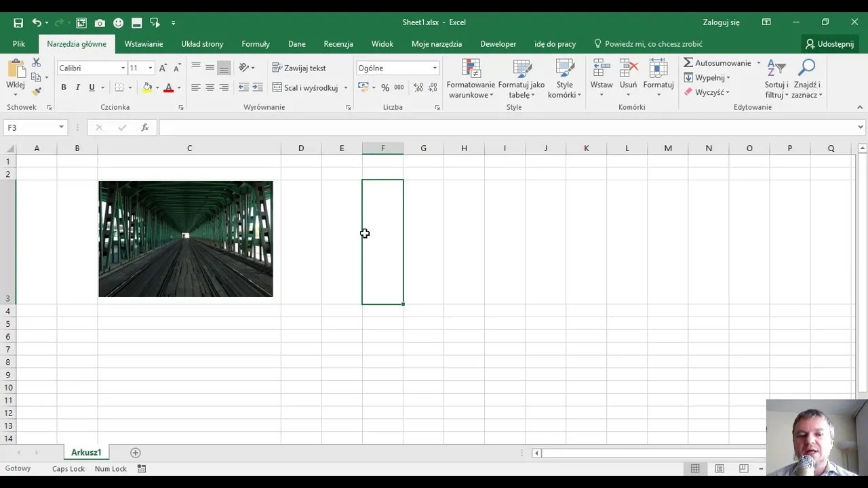This screenshot has width=868, height=488.
Task: Toggle bold formatting
Action: pos(64,87)
